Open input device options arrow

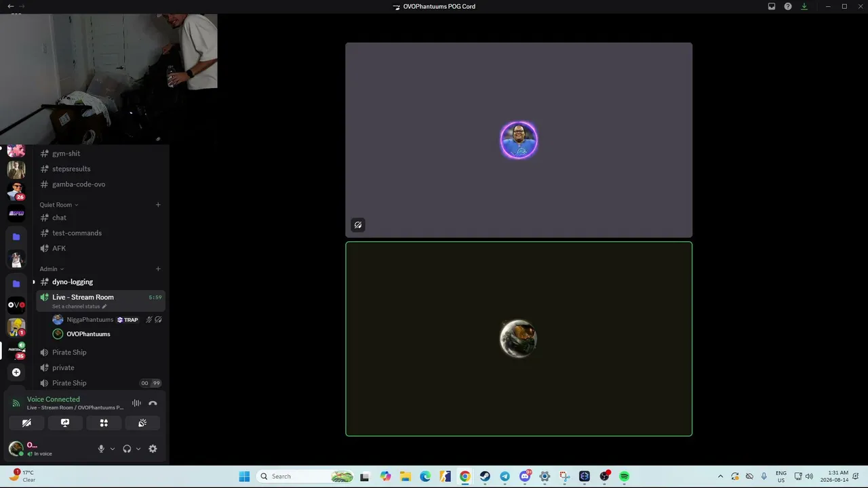point(113,449)
